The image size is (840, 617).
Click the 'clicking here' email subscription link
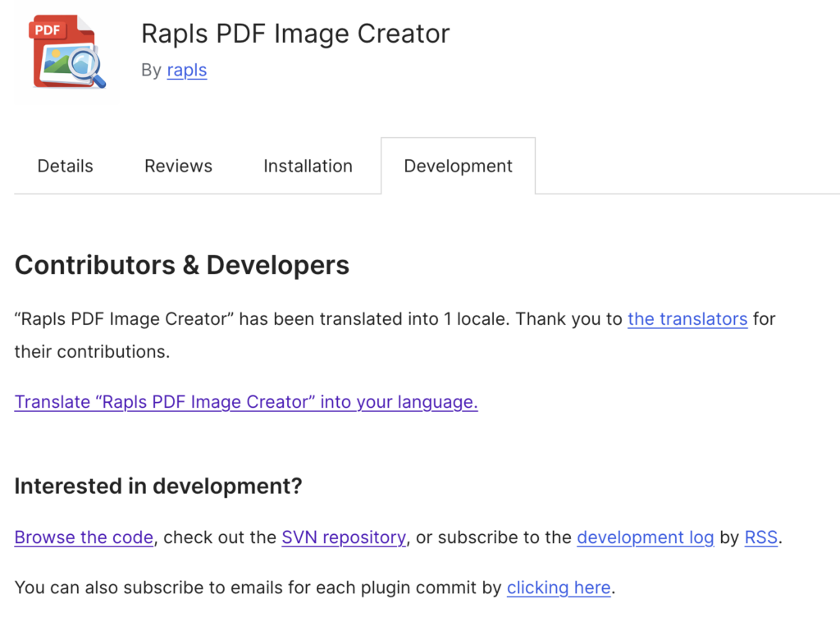tap(559, 587)
